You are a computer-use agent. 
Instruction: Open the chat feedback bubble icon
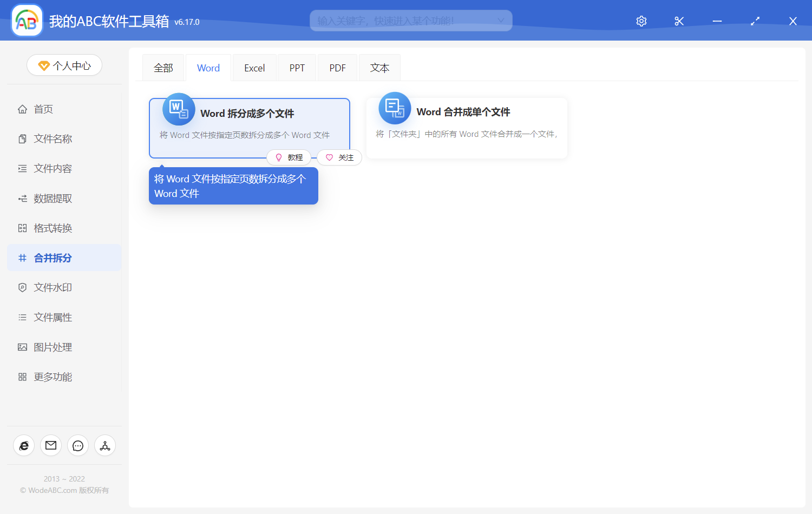(77, 445)
